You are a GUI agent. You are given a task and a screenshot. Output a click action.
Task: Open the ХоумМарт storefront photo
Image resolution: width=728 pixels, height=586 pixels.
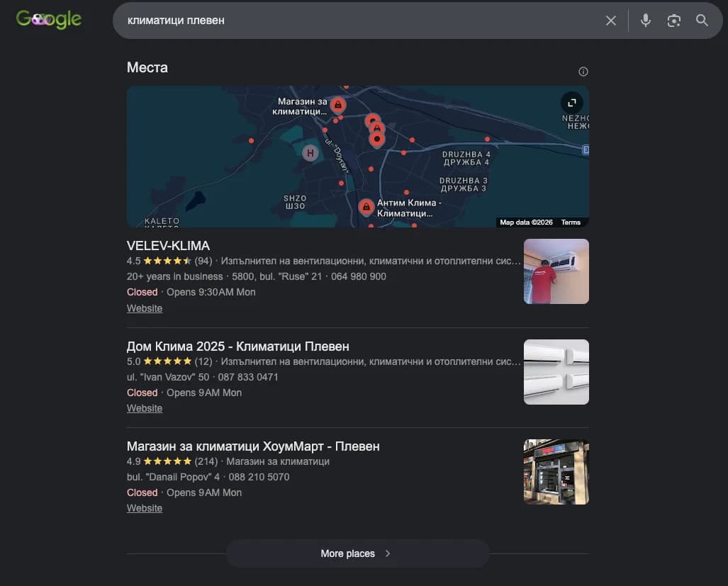click(556, 472)
